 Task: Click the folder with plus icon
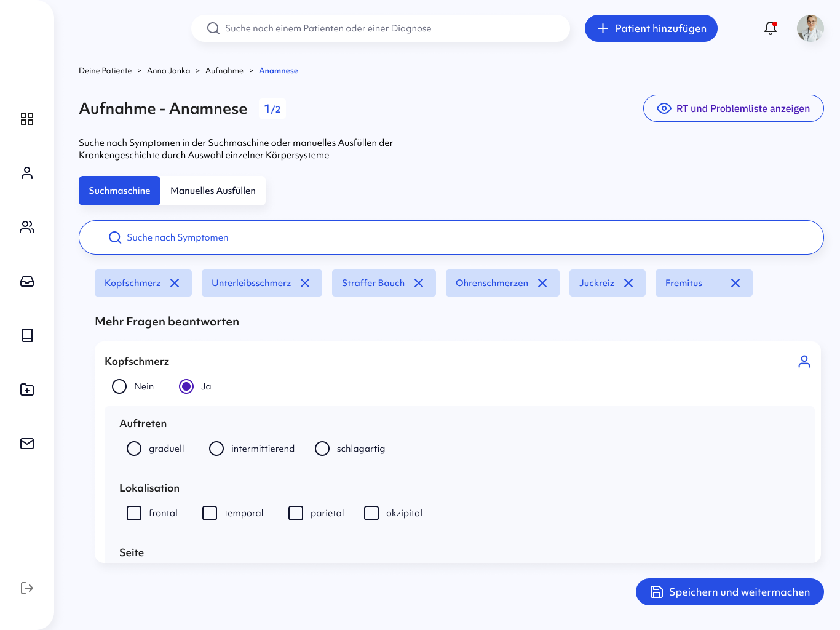point(27,389)
